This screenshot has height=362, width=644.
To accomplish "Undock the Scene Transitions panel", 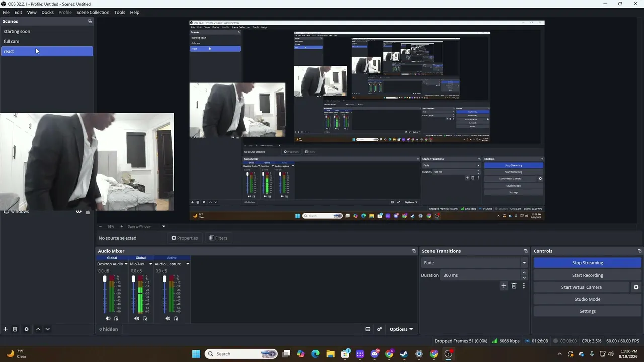I will (526, 251).
